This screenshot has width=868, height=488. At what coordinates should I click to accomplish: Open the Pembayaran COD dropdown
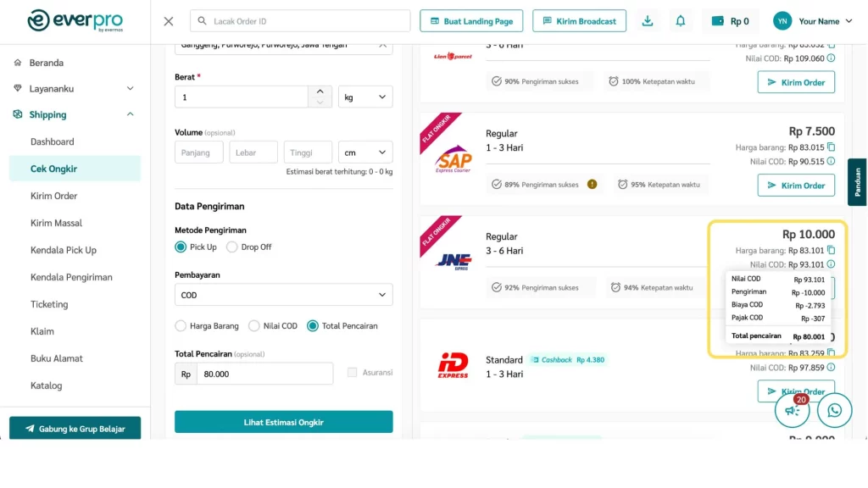[x=283, y=295]
